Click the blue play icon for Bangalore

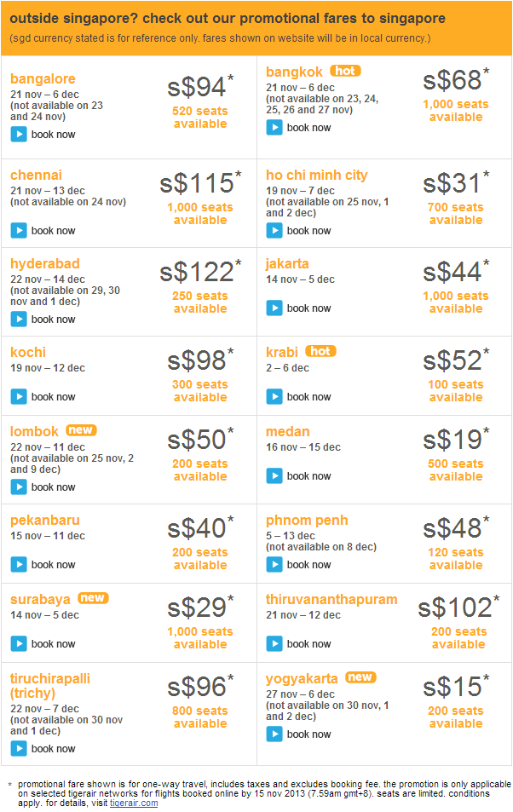[x=19, y=135]
